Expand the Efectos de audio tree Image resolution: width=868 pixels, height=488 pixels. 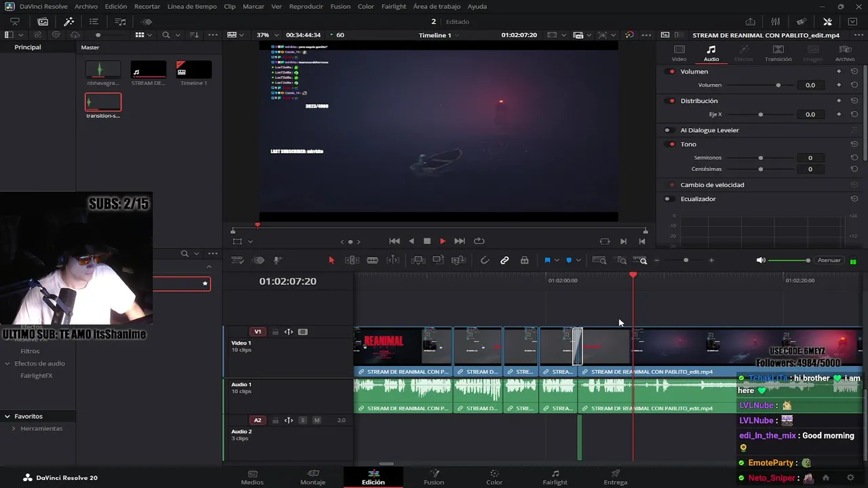tap(7, 363)
